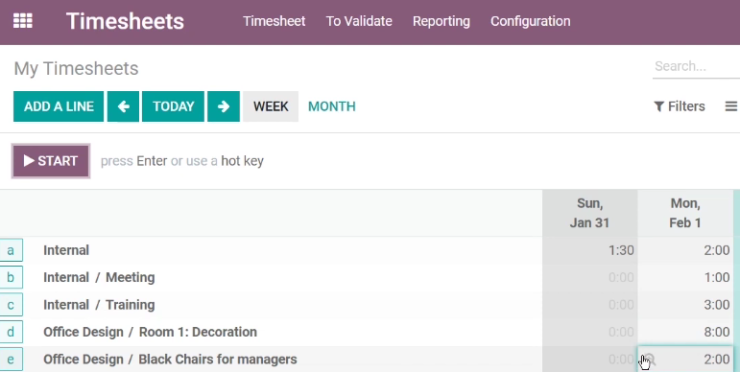Switch to WEEK view

click(x=271, y=107)
